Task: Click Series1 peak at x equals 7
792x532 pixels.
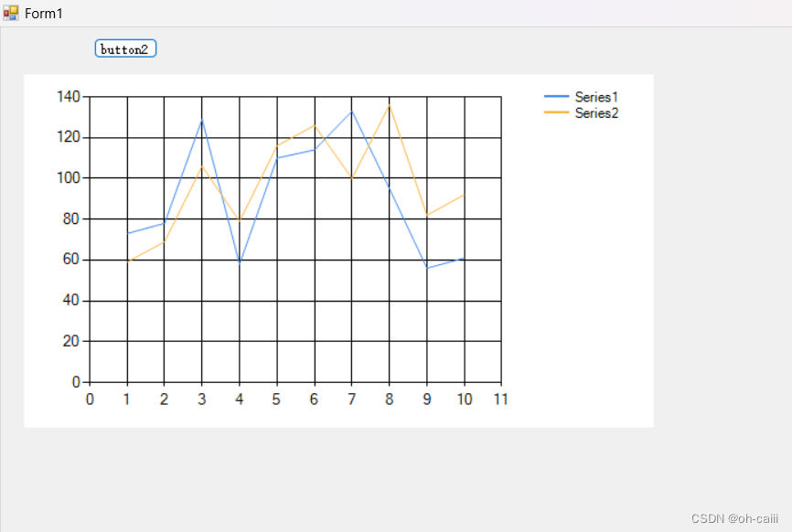Action: point(351,112)
